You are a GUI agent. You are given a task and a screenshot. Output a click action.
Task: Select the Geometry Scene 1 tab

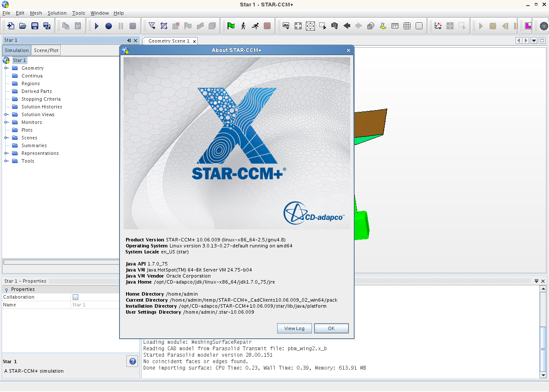click(x=169, y=41)
